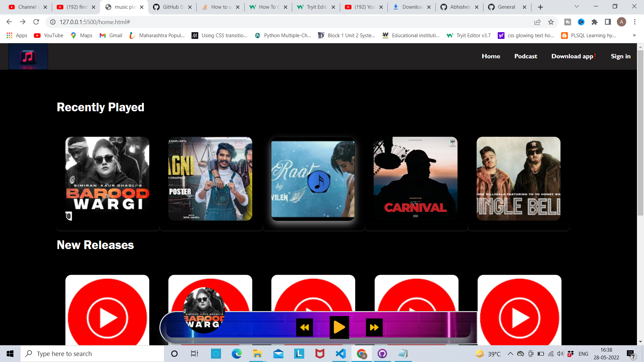Click the Sign in link
644x362 pixels.
(621, 56)
